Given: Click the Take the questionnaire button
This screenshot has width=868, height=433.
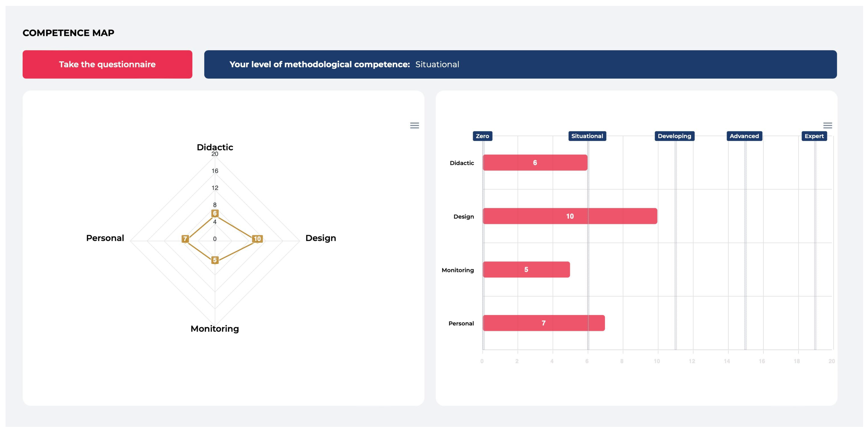Looking at the screenshot, I should [107, 64].
